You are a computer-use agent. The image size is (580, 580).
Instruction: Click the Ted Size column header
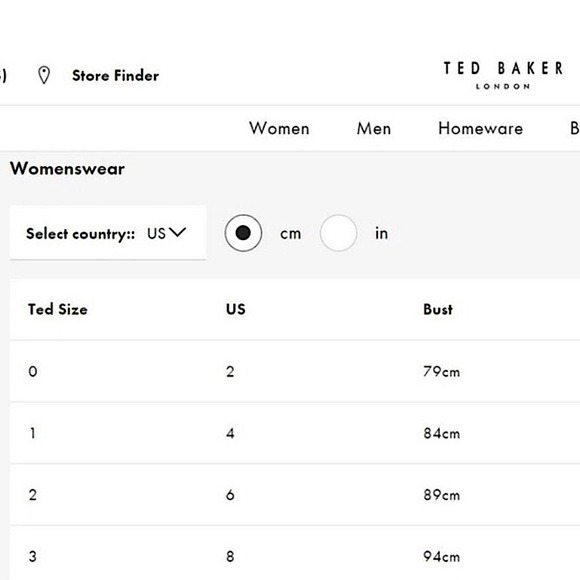(x=58, y=309)
